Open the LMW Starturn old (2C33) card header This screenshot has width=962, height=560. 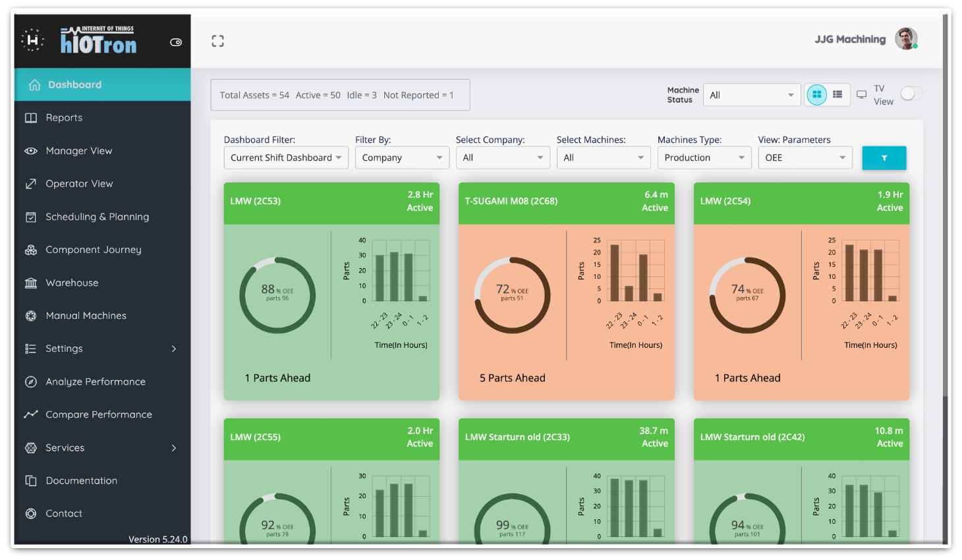(567, 439)
